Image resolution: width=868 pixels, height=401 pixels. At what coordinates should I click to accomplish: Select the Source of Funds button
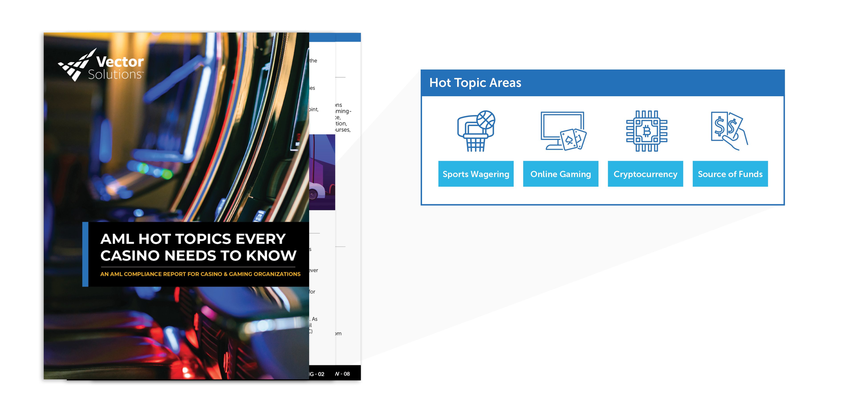tap(730, 174)
